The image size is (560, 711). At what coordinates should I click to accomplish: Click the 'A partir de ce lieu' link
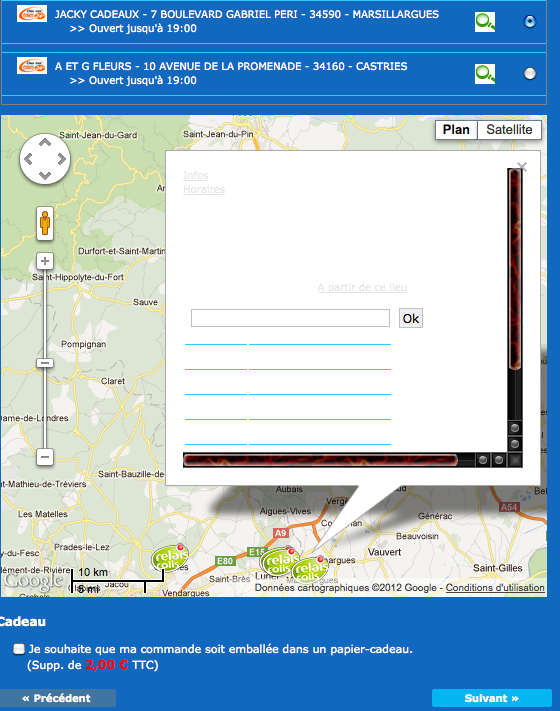pyautogui.click(x=362, y=287)
